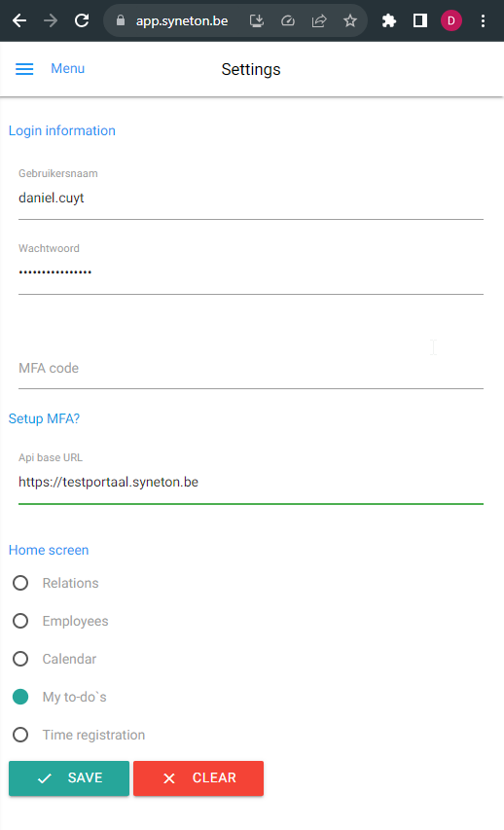Image resolution: width=504 pixels, height=830 pixels.
Task: Open the browser extensions puzzle icon
Action: point(389,20)
